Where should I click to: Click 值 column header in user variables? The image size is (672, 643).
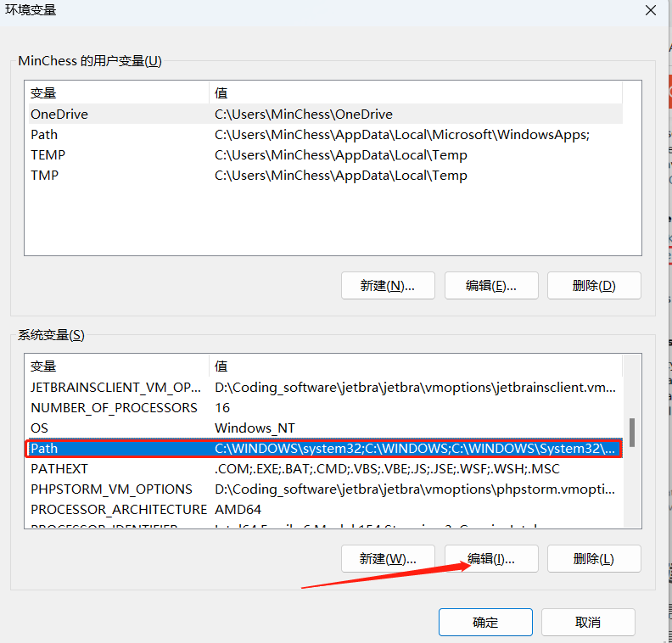[416, 93]
